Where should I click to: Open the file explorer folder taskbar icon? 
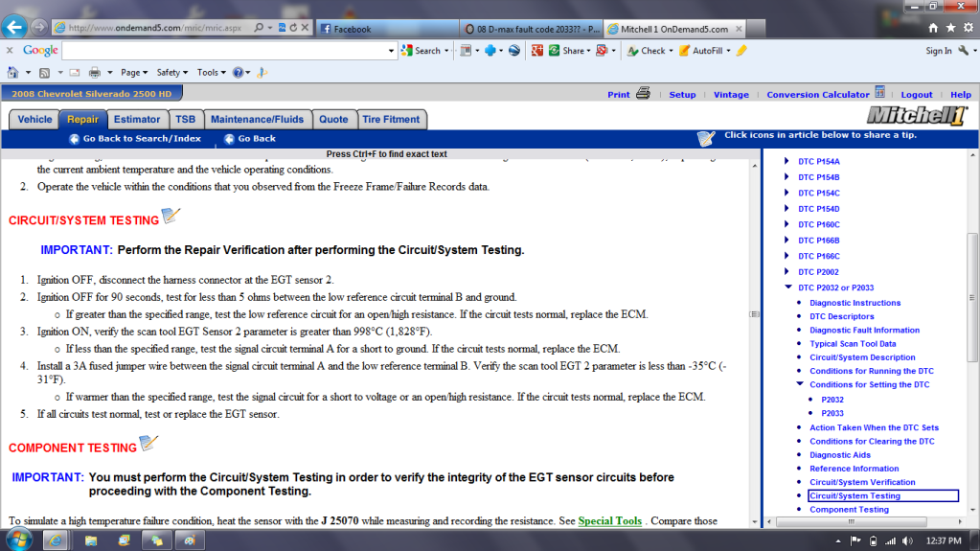pos(91,540)
